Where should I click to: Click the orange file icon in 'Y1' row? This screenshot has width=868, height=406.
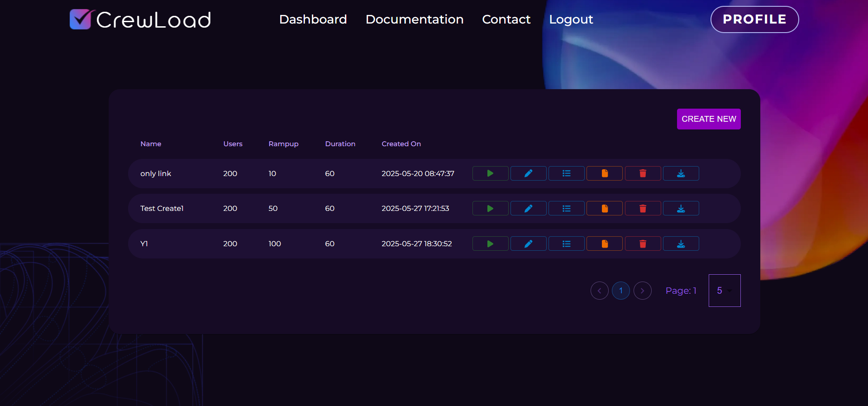[605, 244]
